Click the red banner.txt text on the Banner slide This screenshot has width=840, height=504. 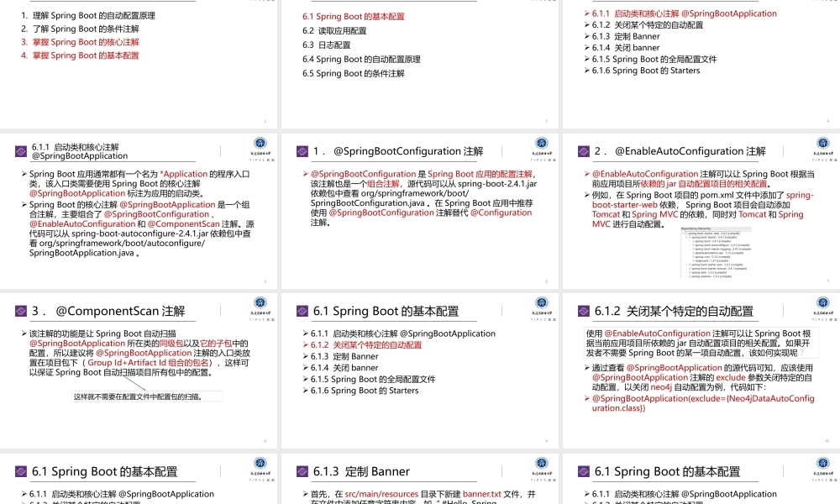pyautogui.click(x=480, y=493)
